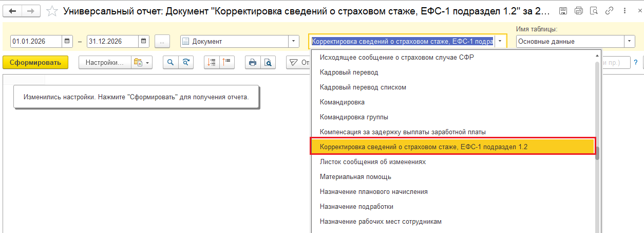This screenshot has height=233, width=644.
Task: Open the Основные данные table name dropdown
Action: (x=630, y=41)
